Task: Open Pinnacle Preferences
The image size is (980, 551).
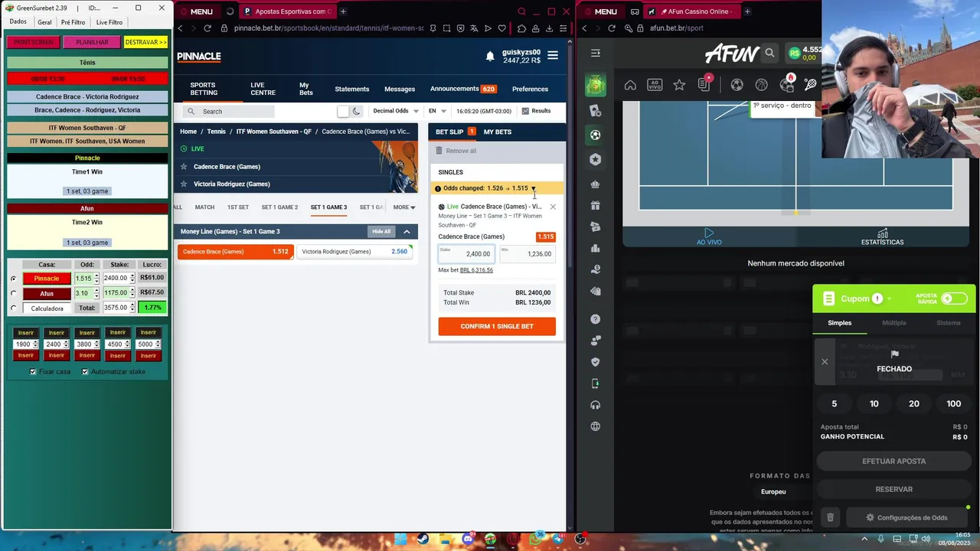Action: coord(530,89)
